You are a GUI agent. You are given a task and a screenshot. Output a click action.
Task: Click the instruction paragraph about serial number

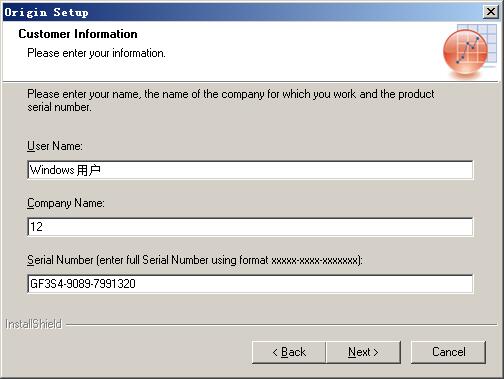pos(231,100)
